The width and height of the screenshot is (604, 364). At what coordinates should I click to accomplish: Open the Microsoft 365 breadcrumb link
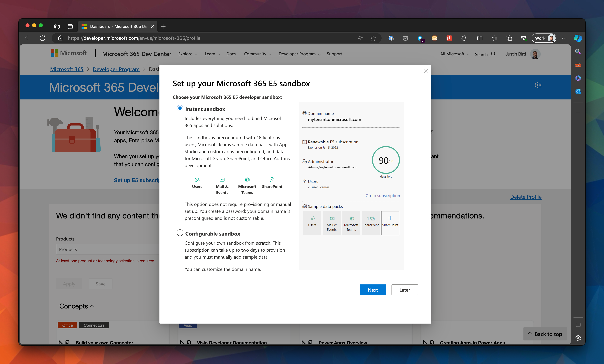click(67, 69)
